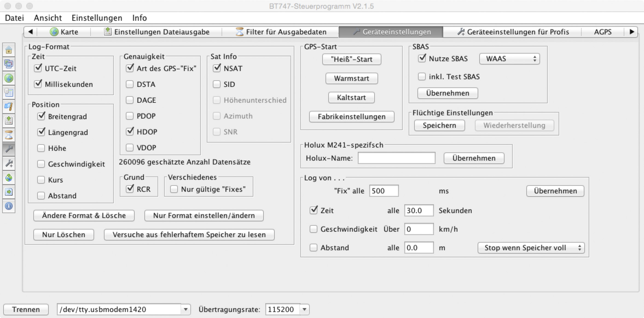644x318 pixels.
Task: Click the blue info circle icon
Action: 9,206
